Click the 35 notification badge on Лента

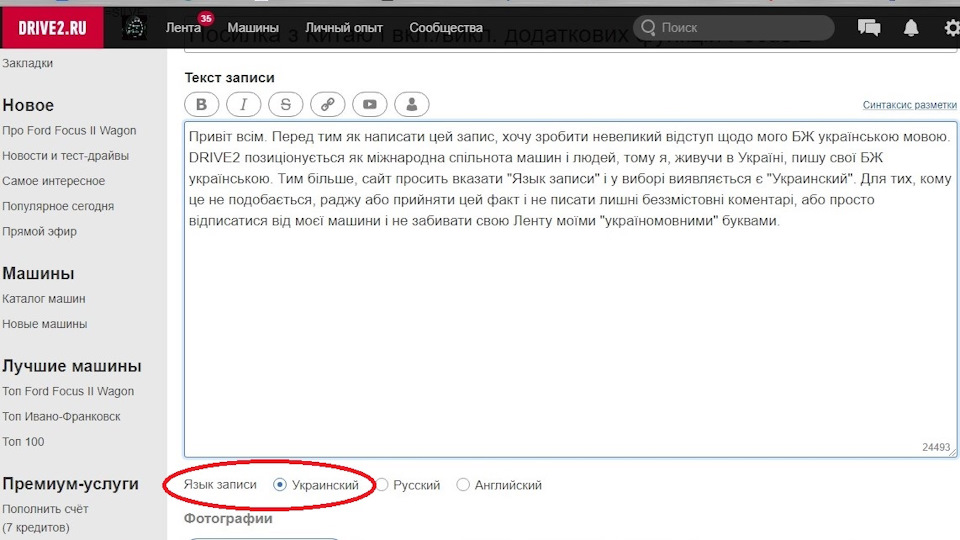point(206,18)
